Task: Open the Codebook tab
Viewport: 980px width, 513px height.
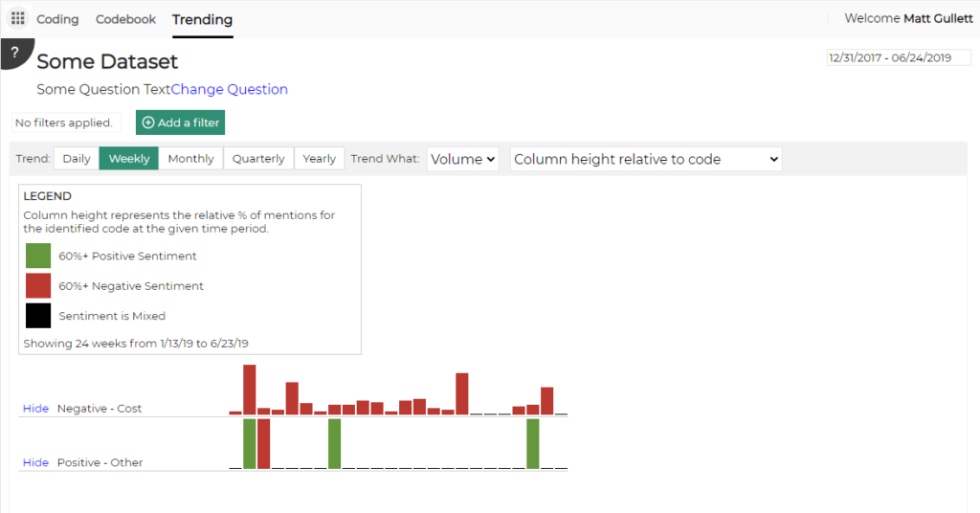Action: [x=125, y=19]
